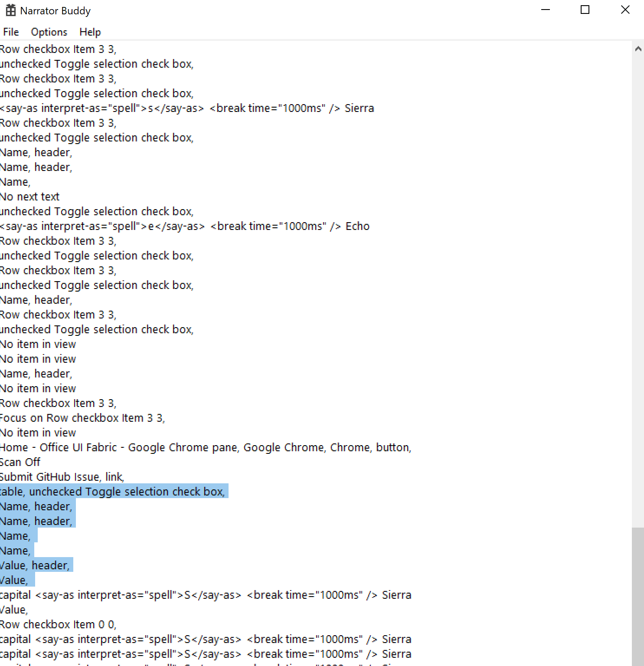Click the topmost 'Row checkbox Item 3 3' entry
This screenshot has height=666, width=644.
[x=58, y=49]
